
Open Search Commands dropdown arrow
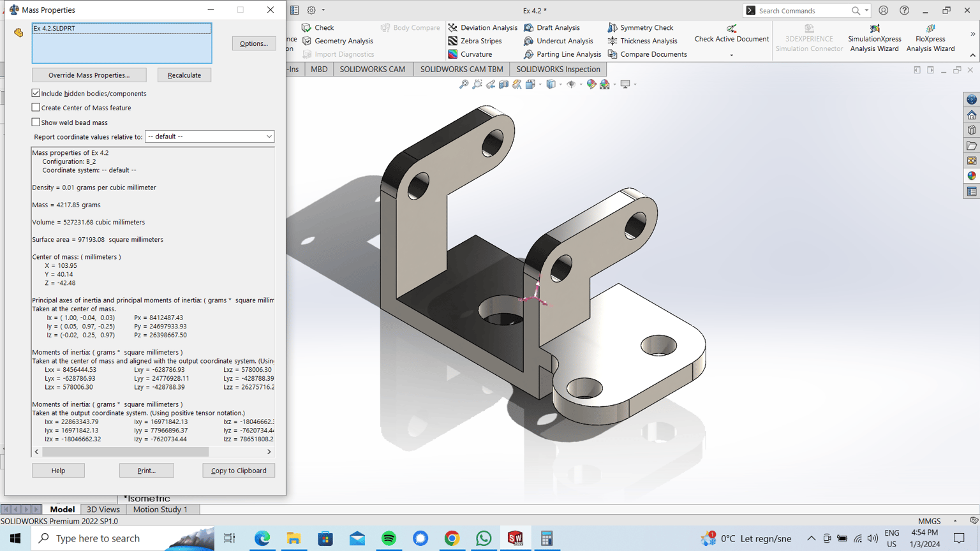click(866, 10)
